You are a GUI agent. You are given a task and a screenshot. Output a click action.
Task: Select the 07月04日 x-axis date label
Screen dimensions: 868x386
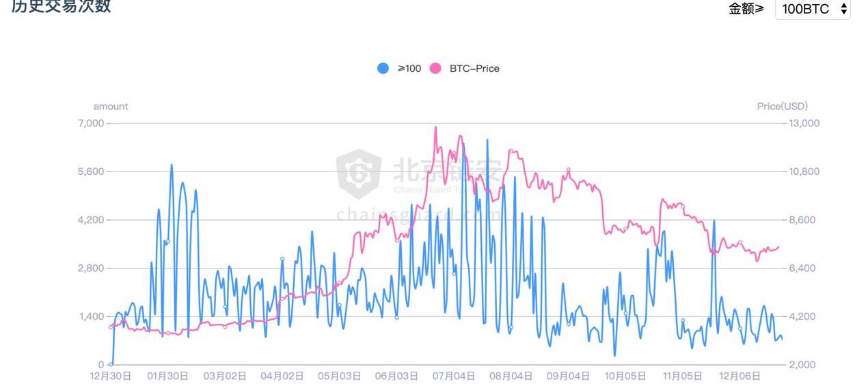point(455,376)
